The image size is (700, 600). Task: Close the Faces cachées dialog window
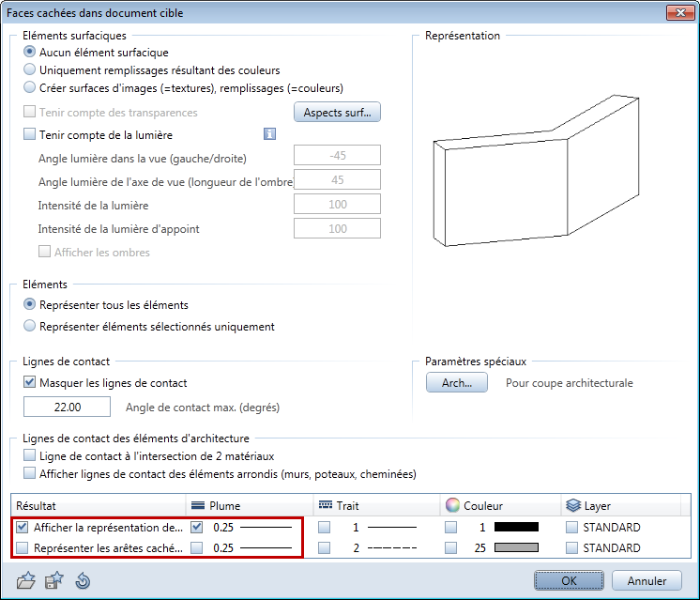click(680, 12)
